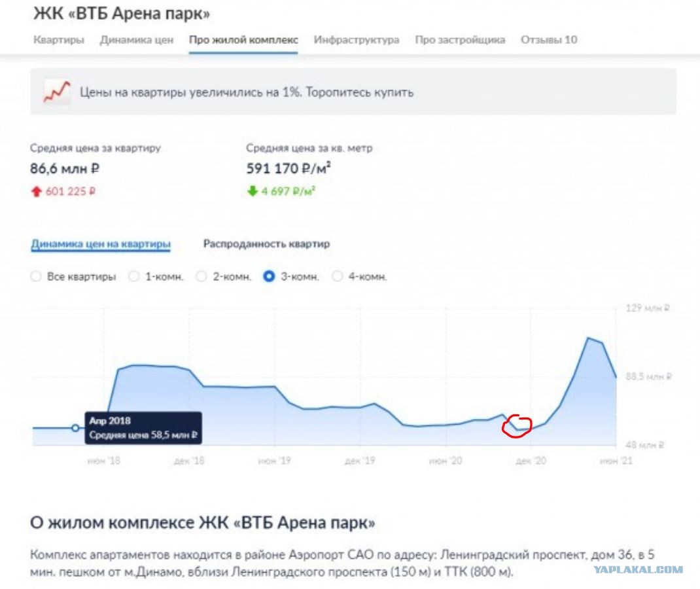
Task: Switch to the Динамика цен tab
Action: (136, 40)
